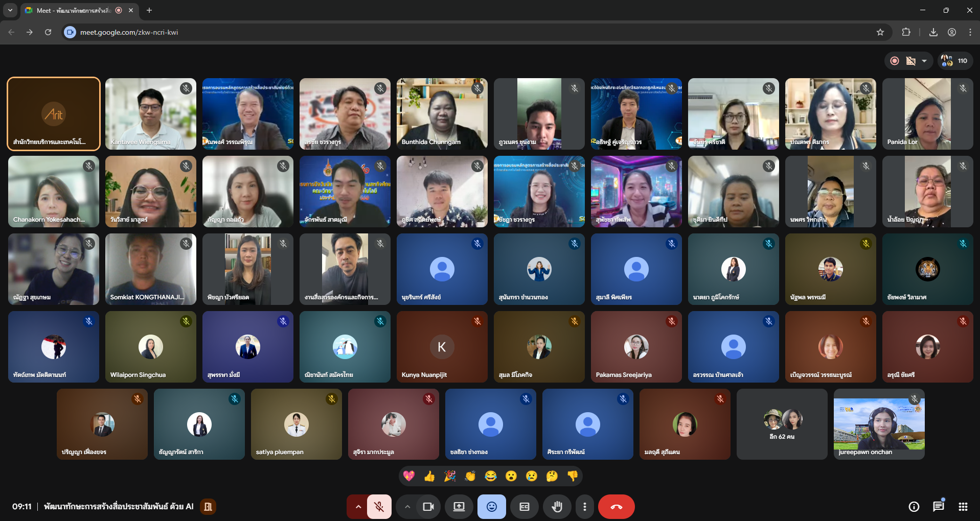Toggle the camera on or off
Viewport: 980px width, 521px height.
pyautogui.click(x=428, y=507)
